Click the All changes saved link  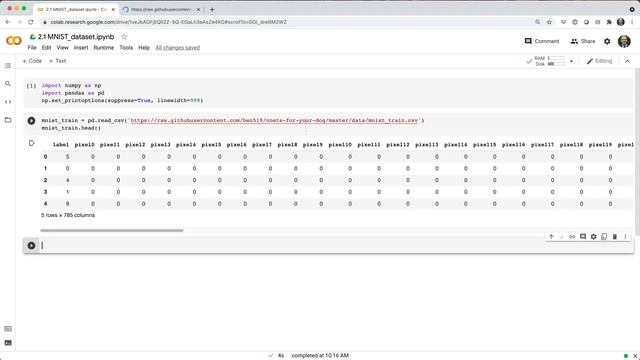178,48
